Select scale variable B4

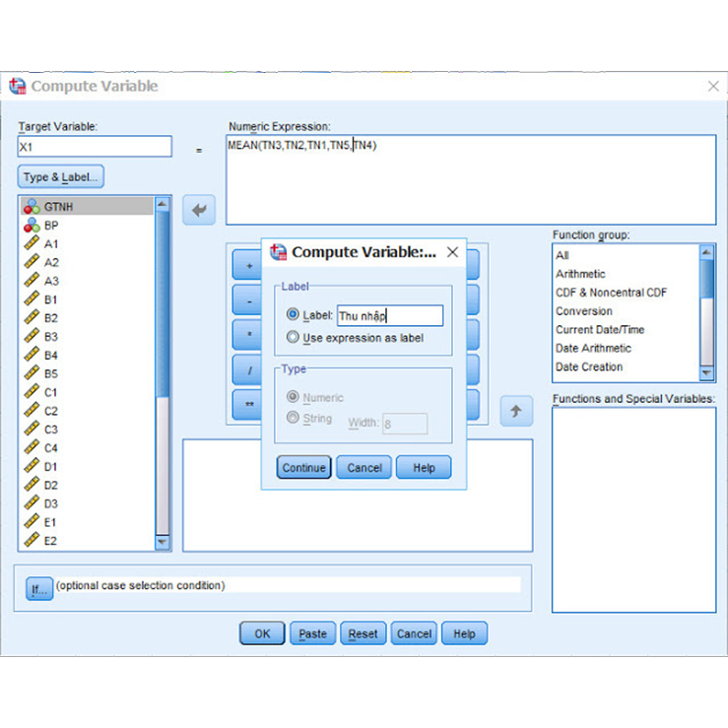pos(87,356)
